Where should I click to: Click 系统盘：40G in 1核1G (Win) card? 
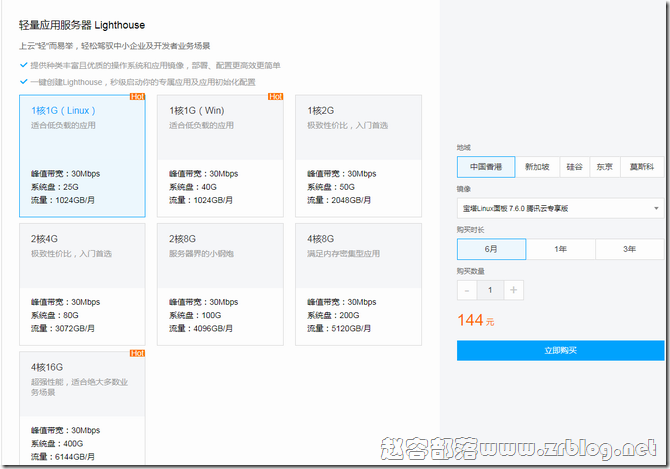[x=193, y=187]
